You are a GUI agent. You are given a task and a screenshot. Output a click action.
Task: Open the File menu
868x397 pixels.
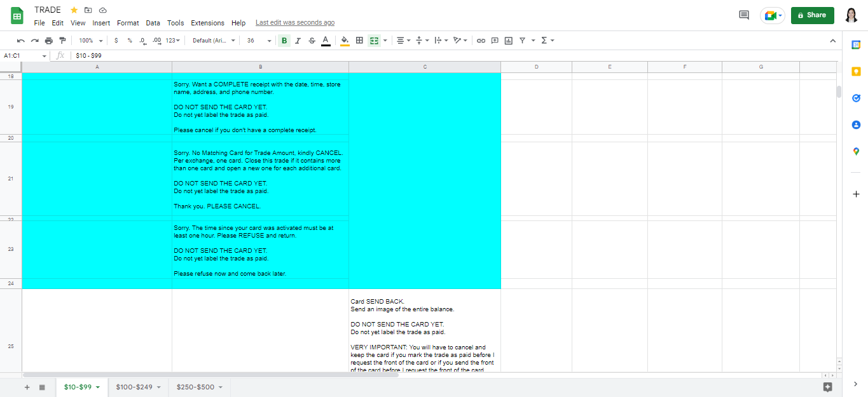pyautogui.click(x=39, y=23)
